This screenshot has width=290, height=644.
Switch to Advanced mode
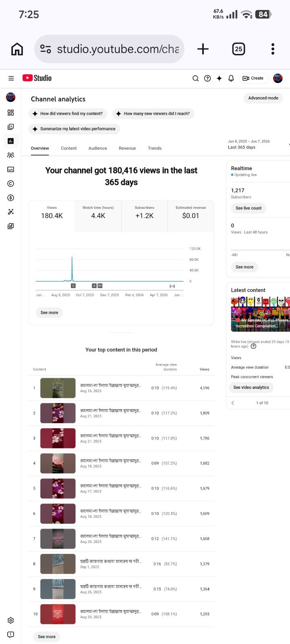pyautogui.click(x=263, y=98)
